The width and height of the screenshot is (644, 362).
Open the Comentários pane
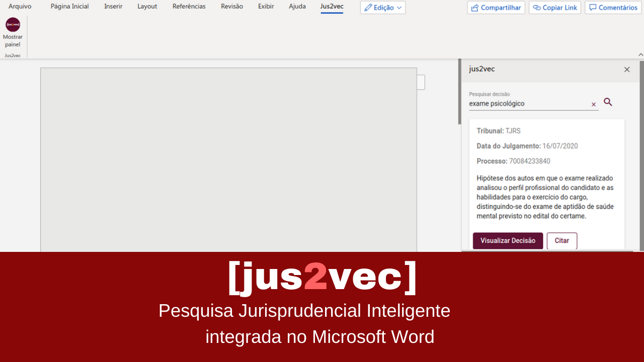[x=613, y=8]
